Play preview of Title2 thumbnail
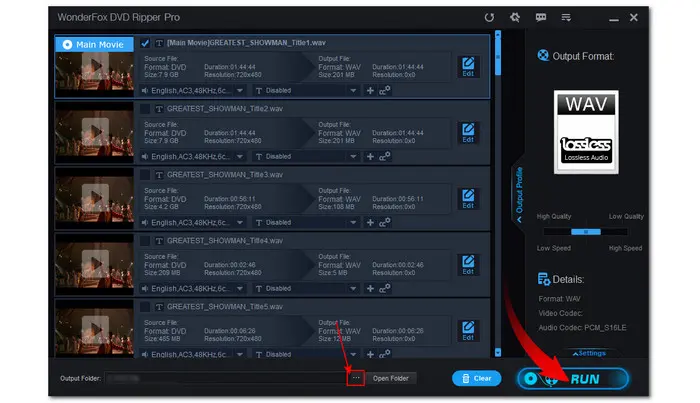 (x=95, y=132)
